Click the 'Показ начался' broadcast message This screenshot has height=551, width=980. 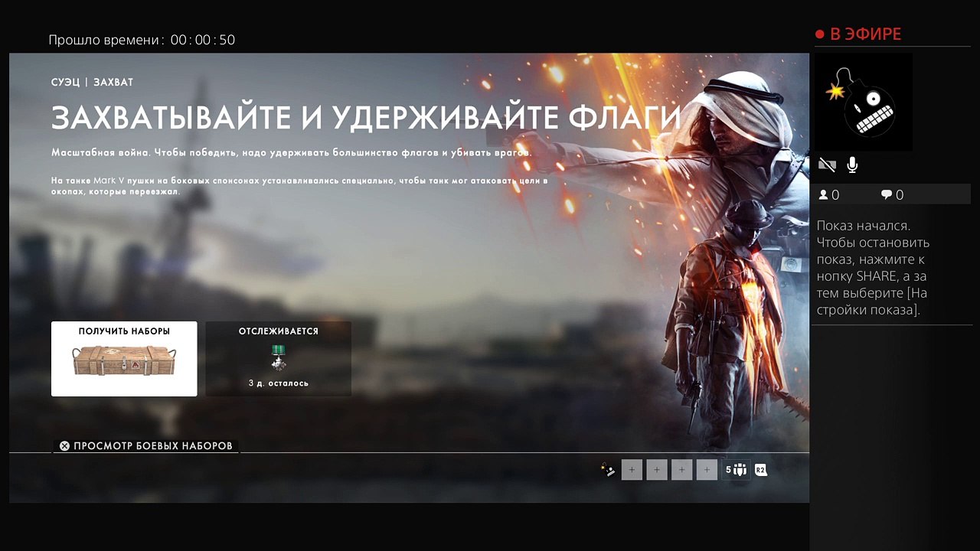click(x=874, y=268)
